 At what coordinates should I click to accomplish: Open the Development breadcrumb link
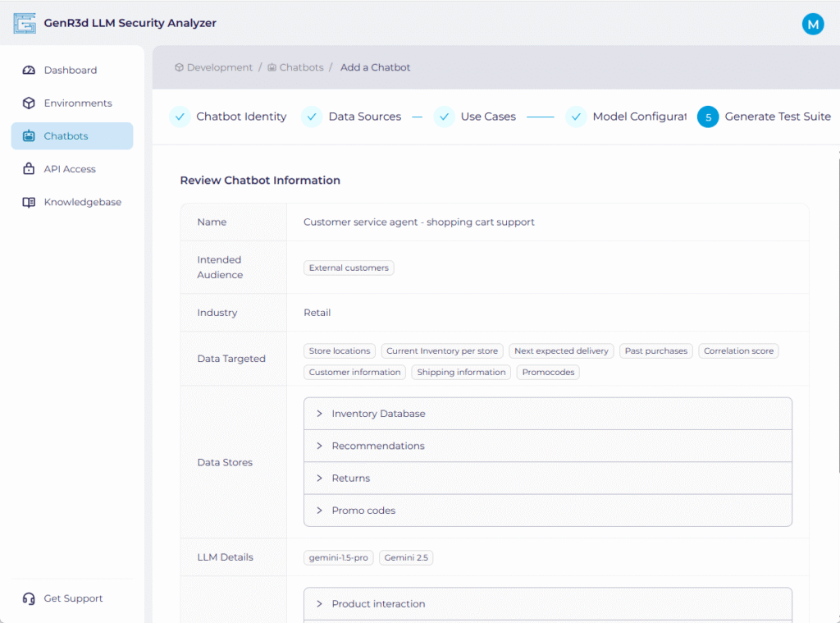(x=219, y=67)
